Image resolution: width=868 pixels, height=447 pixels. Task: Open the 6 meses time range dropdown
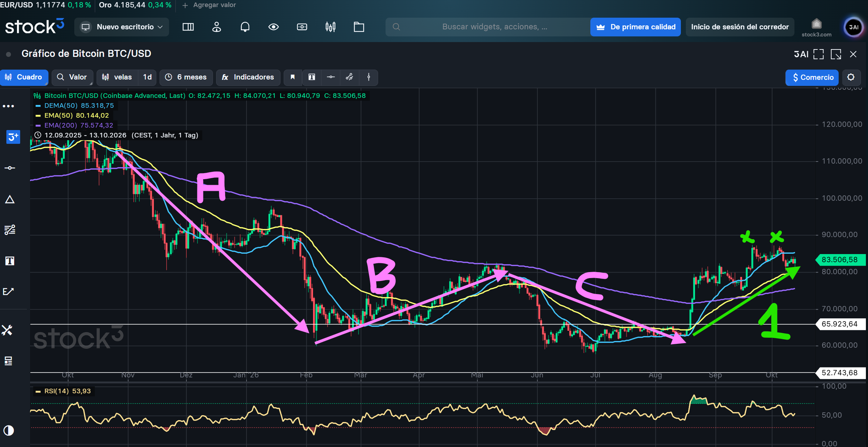186,77
